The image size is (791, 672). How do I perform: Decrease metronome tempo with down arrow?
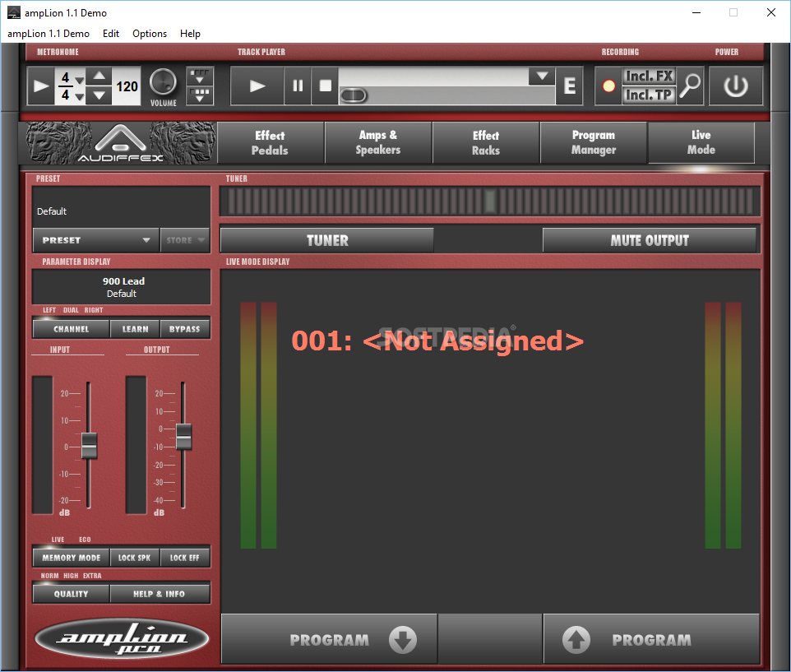click(99, 95)
